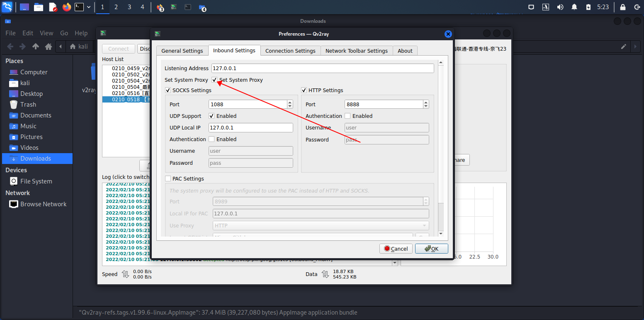Decrease the HTTP port with down arrow
644x320 pixels.
coord(426,107)
